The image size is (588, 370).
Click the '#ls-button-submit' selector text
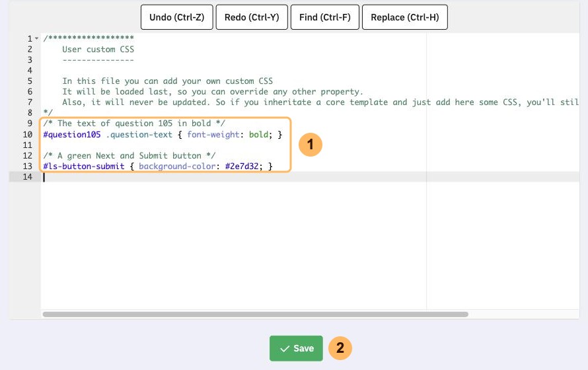point(84,166)
